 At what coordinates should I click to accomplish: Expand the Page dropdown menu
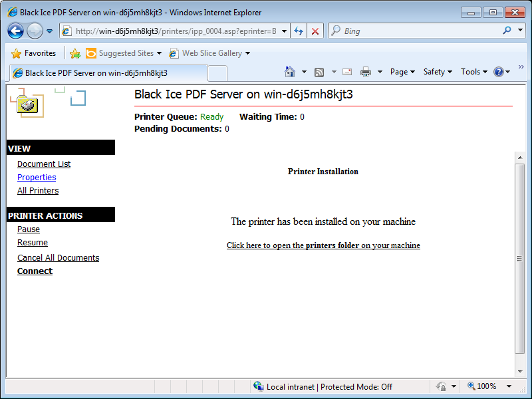click(x=402, y=72)
